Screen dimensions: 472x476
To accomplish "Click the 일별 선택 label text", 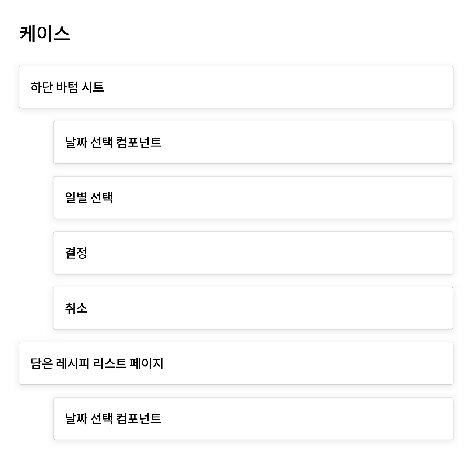I will point(89,198).
